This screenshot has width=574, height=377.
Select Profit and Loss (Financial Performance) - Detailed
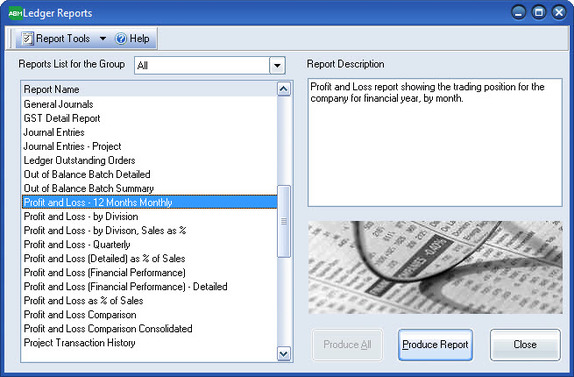(x=149, y=286)
